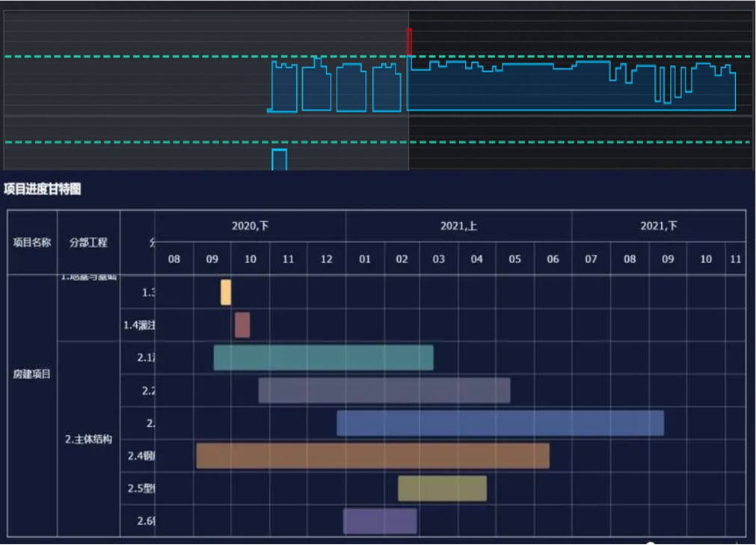Click the red-brown Gantt bar in row 1.4灌注
Viewport: 756px width, 545px height.
click(242, 324)
